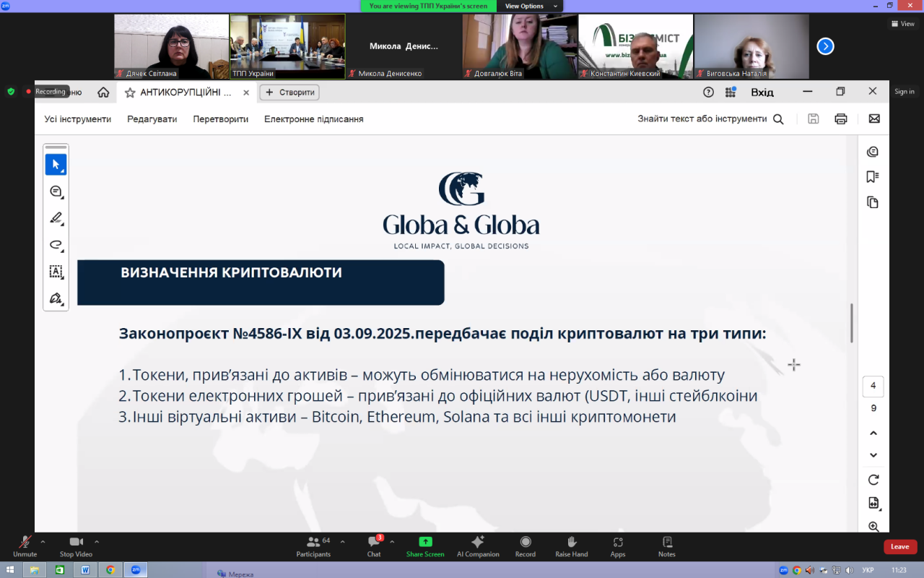
Task: Select the highlighter pen tool
Action: click(56, 218)
